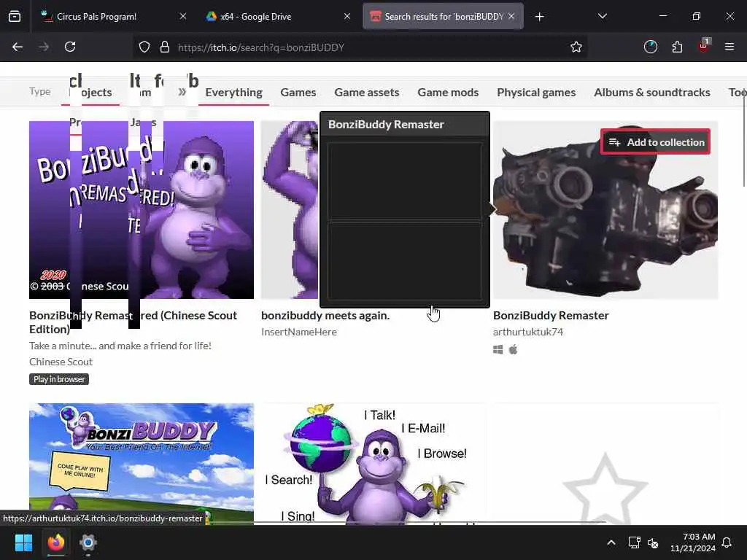The height and width of the screenshot is (560, 747).
Task: Open BonziBuddy Remastered Chinese Scout thumbnail
Action: click(142, 210)
